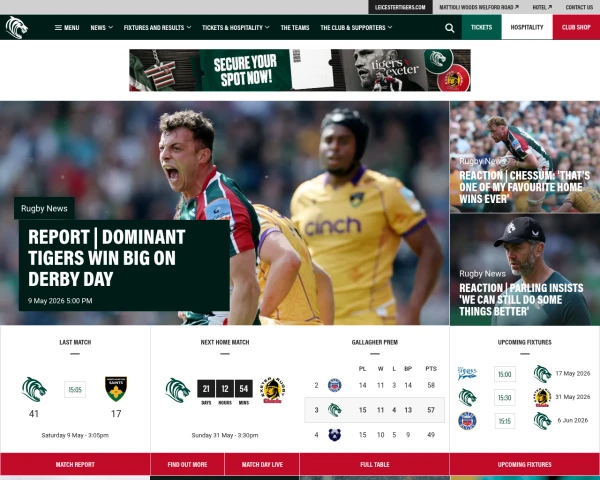Click Bath crest in 6 Jun fixture

click(467, 421)
